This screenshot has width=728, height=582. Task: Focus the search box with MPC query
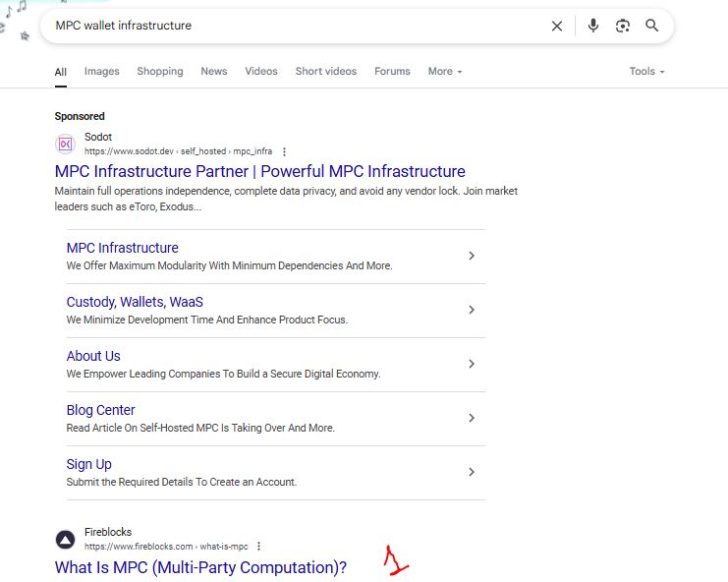[x=297, y=26]
